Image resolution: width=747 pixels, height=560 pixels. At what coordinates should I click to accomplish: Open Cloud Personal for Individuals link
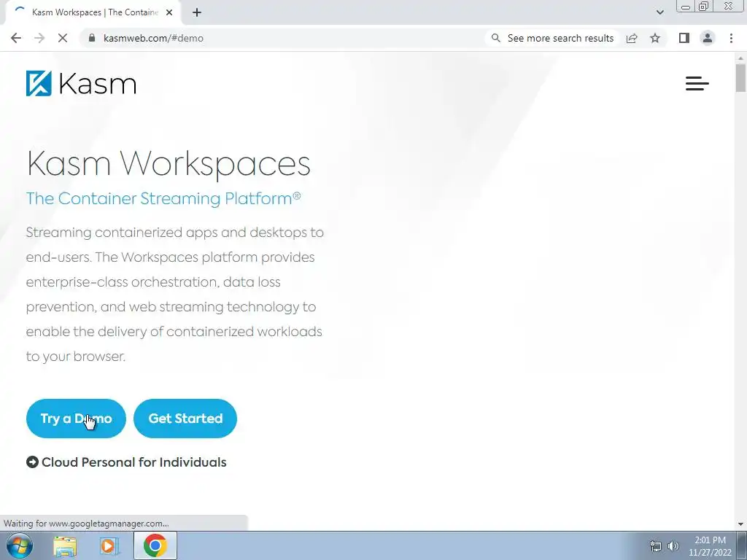126,462
